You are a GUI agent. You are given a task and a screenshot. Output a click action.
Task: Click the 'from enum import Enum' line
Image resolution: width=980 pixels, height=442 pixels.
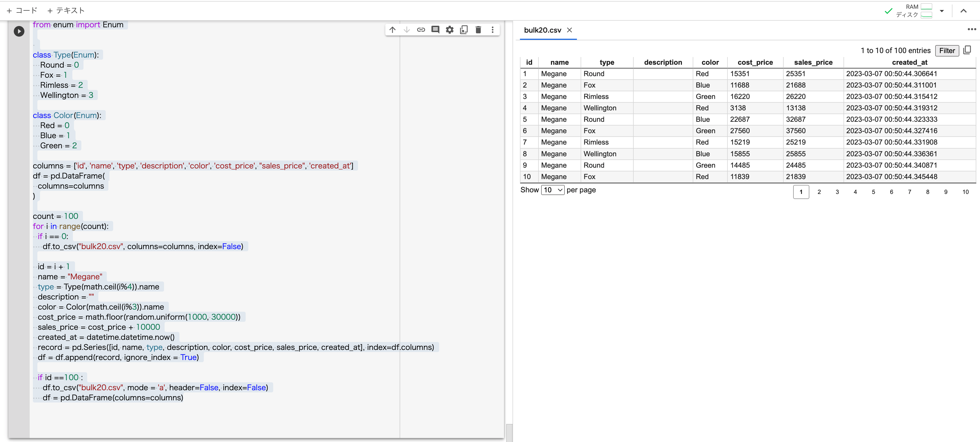pyautogui.click(x=78, y=25)
